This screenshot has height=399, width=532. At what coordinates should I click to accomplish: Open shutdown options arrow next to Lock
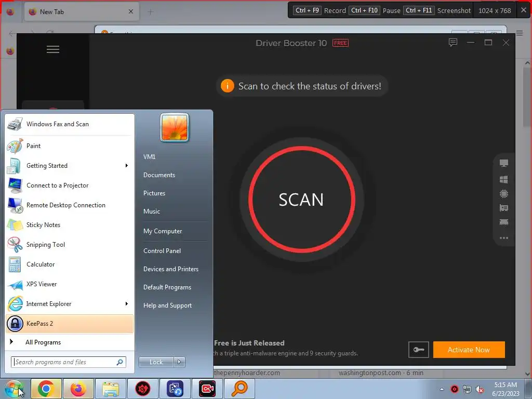[179, 362]
